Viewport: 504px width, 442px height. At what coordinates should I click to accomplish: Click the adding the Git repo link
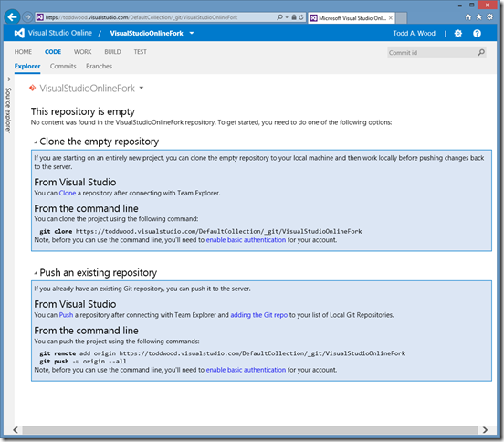(259, 315)
